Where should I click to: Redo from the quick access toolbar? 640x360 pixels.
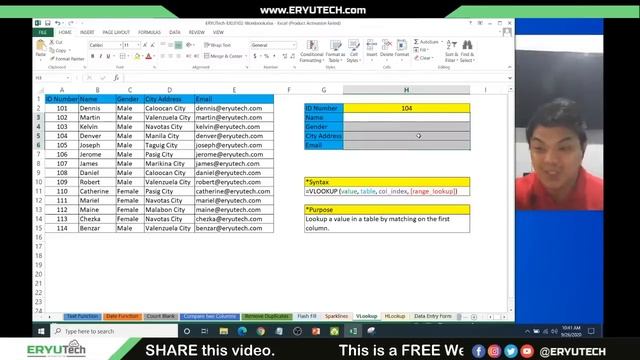coord(70,23)
